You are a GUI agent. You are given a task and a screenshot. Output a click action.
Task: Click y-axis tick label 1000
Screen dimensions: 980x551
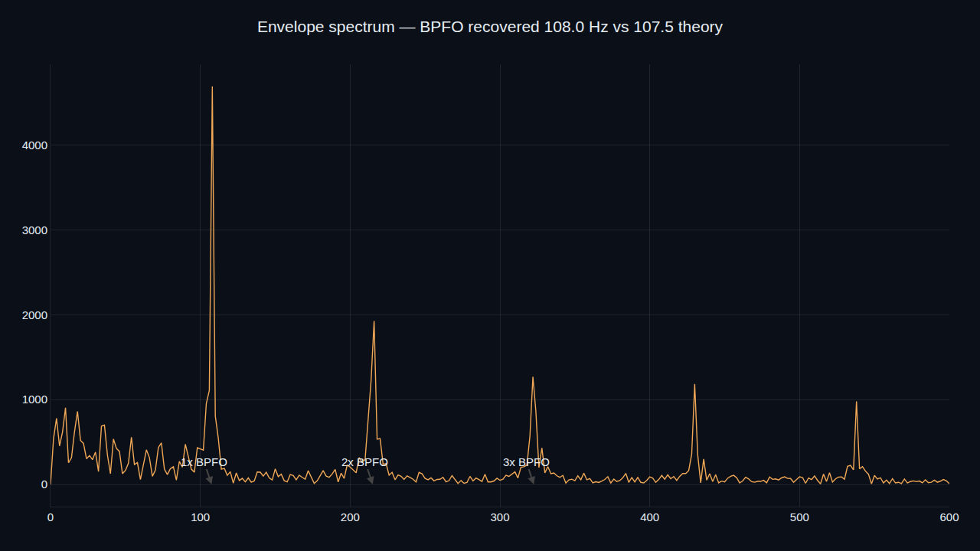35,400
